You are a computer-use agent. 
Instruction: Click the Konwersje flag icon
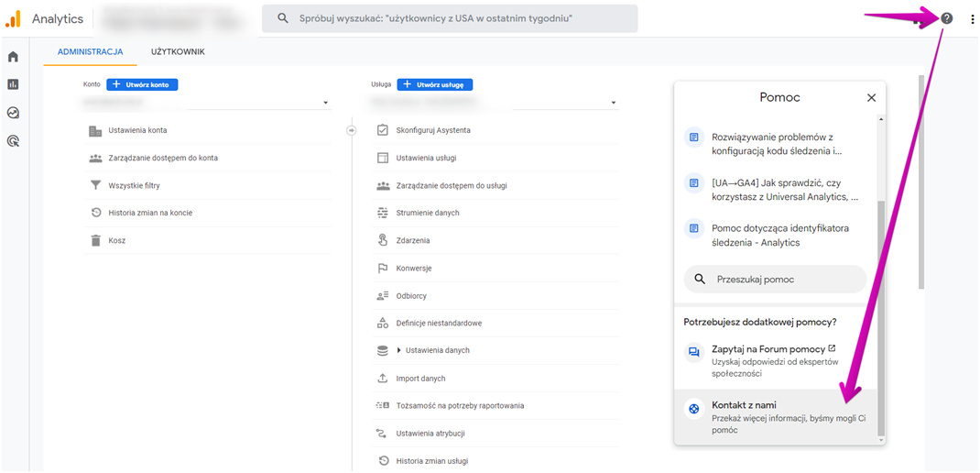click(383, 269)
